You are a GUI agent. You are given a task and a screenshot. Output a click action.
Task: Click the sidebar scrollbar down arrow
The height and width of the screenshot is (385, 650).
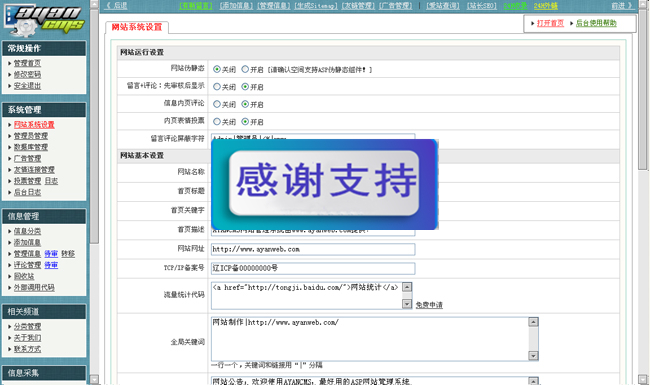95,379
